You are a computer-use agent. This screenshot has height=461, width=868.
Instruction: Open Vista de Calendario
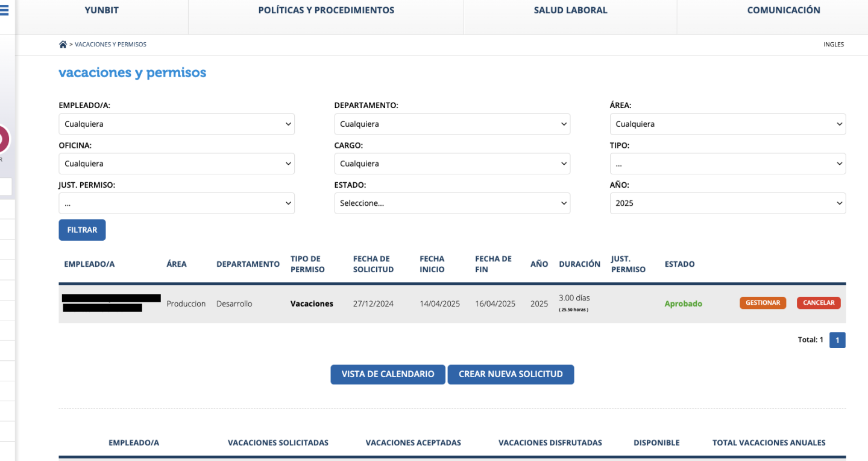[388, 374]
